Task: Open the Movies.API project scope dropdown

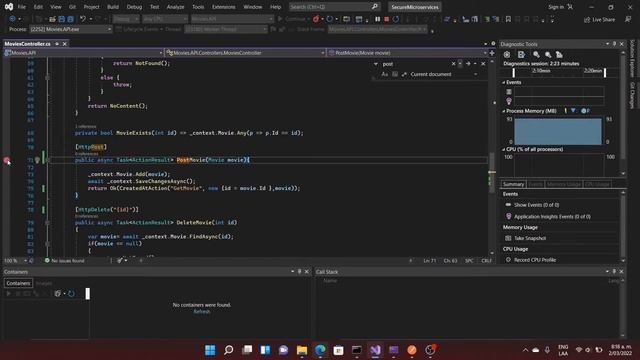Action: click(83, 53)
